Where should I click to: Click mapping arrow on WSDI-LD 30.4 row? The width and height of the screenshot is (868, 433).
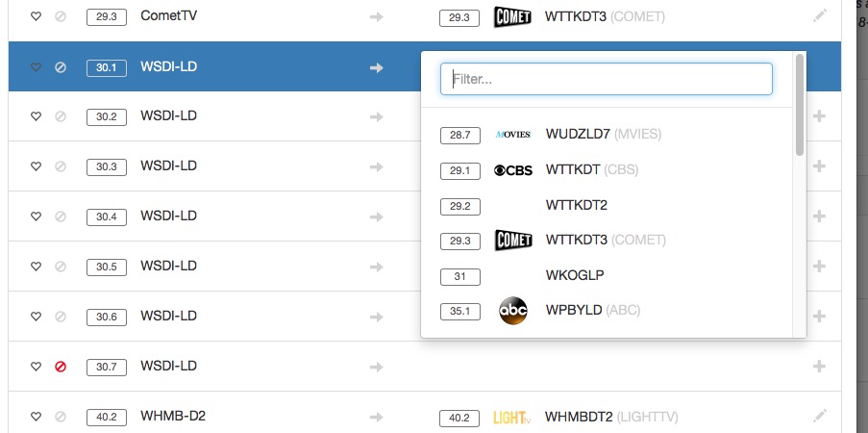click(377, 216)
